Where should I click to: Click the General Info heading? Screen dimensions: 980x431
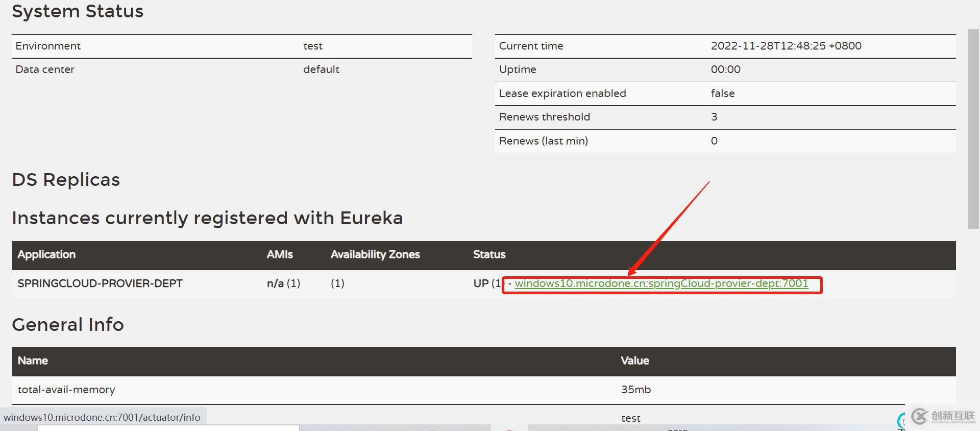(x=68, y=325)
